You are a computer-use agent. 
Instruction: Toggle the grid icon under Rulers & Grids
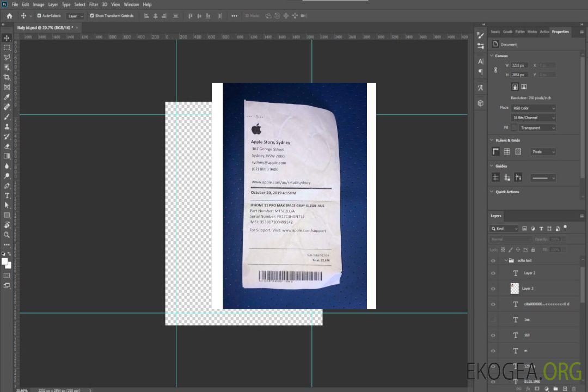click(507, 151)
